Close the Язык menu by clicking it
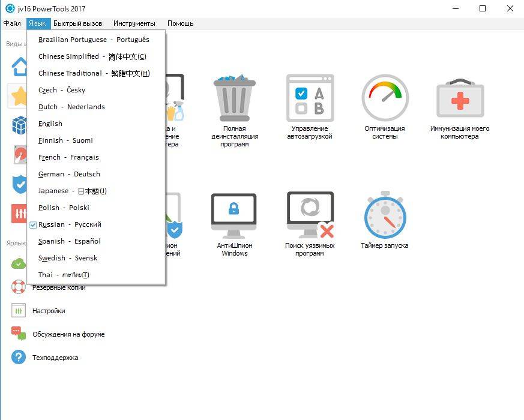 pyautogui.click(x=37, y=23)
